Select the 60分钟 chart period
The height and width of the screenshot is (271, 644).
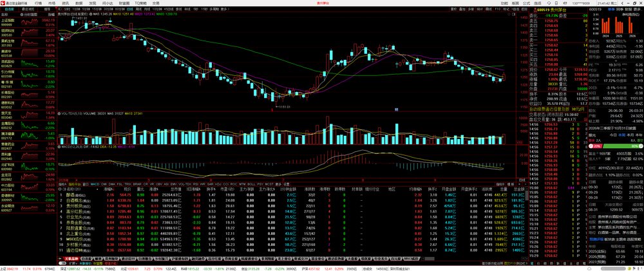point(120,9)
